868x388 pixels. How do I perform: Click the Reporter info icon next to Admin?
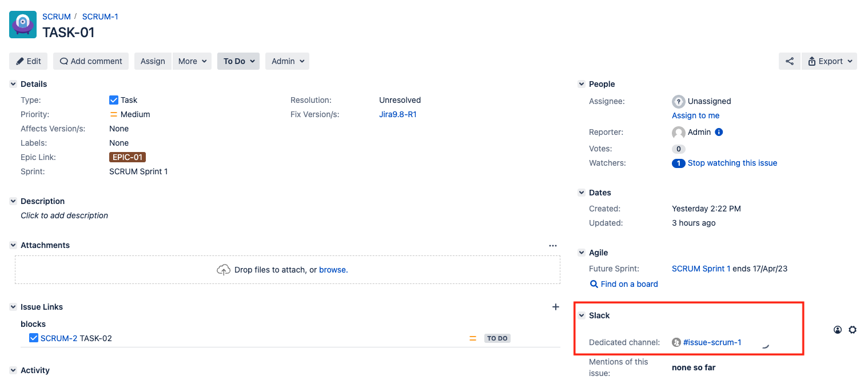click(719, 132)
